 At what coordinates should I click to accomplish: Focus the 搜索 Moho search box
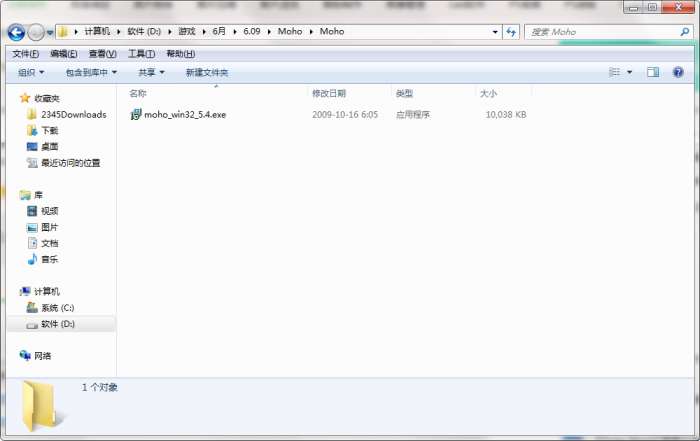603,32
